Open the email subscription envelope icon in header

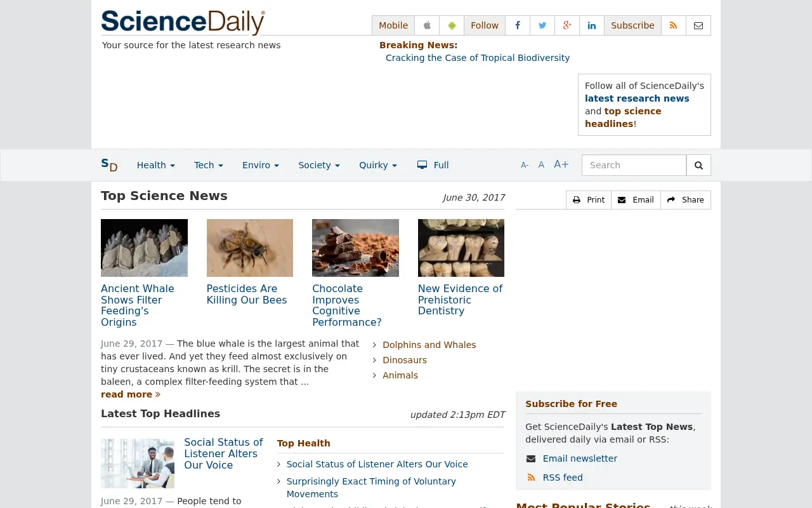coord(698,25)
